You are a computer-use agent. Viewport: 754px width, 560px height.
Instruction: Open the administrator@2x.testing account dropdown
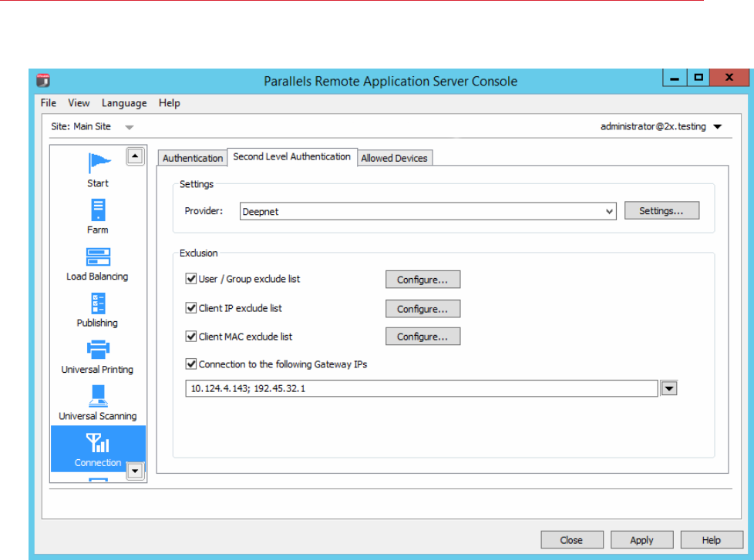718,127
